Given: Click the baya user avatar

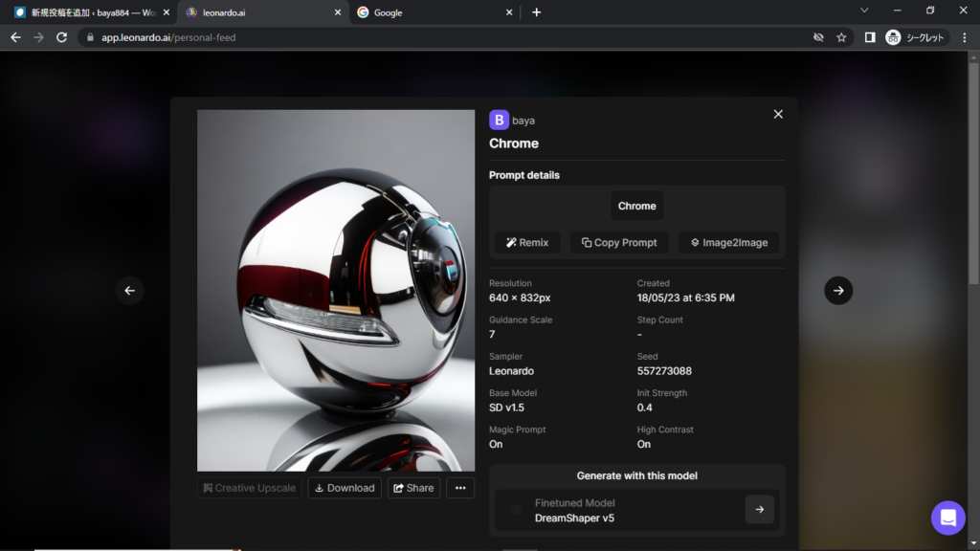Looking at the screenshot, I should click(499, 121).
